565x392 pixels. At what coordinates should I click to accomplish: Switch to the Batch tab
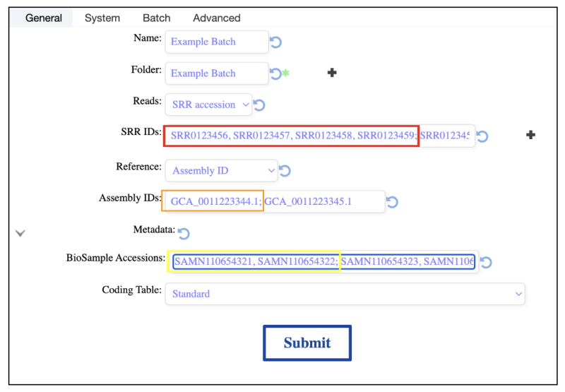[156, 18]
